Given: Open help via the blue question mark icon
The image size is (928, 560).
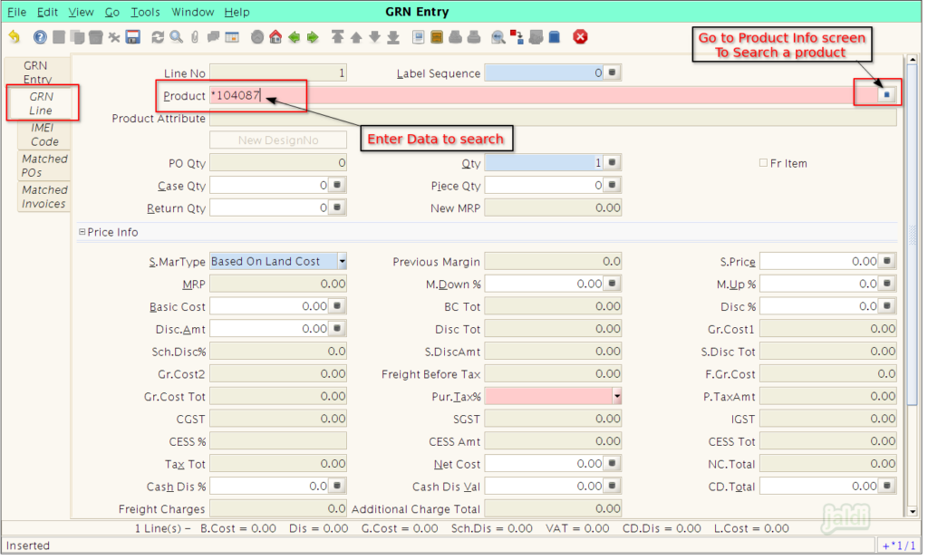Looking at the screenshot, I should 40,37.
